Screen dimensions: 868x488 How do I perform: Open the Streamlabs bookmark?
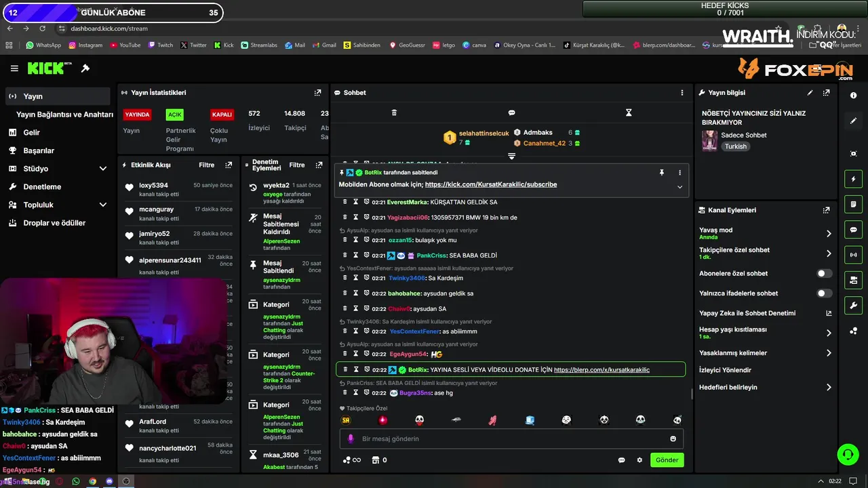(x=258, y=45)
